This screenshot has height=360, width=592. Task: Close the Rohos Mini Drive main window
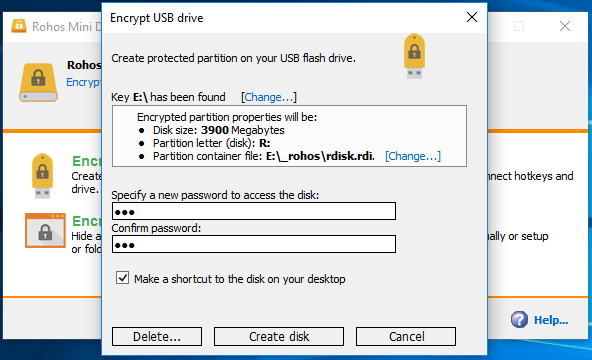565,26
